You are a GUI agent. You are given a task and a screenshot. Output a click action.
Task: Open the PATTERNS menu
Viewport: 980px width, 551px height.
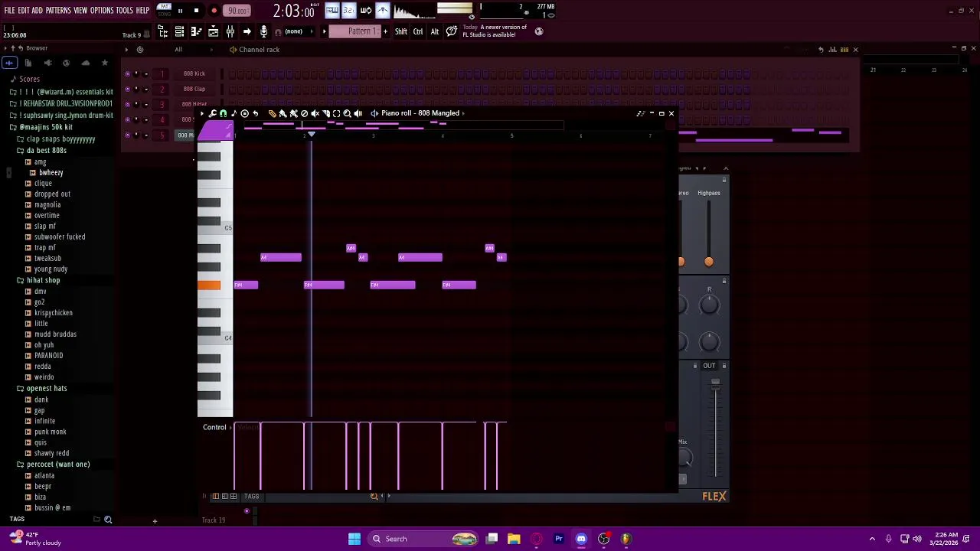(x=58, y=11)
